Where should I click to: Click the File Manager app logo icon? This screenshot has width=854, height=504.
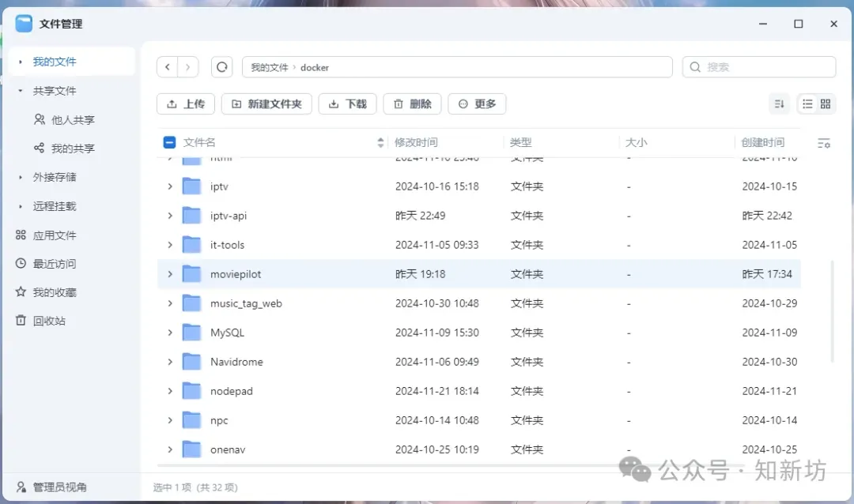(24, 24)
